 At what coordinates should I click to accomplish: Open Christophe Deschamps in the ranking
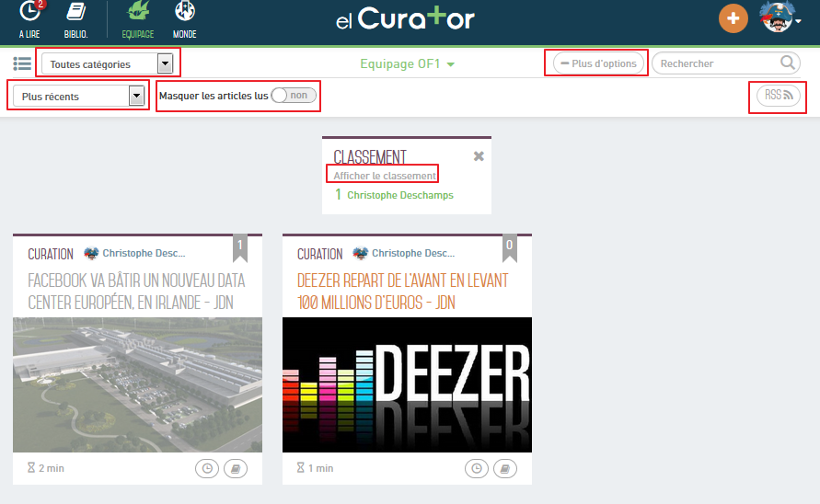click(x=400, y=195)
